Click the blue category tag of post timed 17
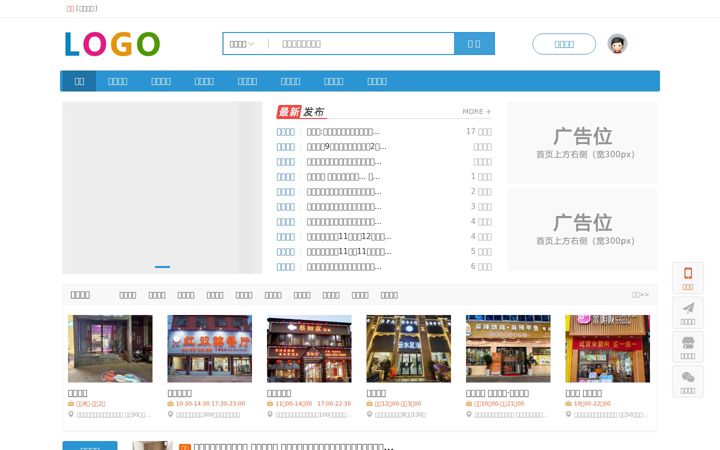Screen dimensions: 720x450 (x=286, y=132)
